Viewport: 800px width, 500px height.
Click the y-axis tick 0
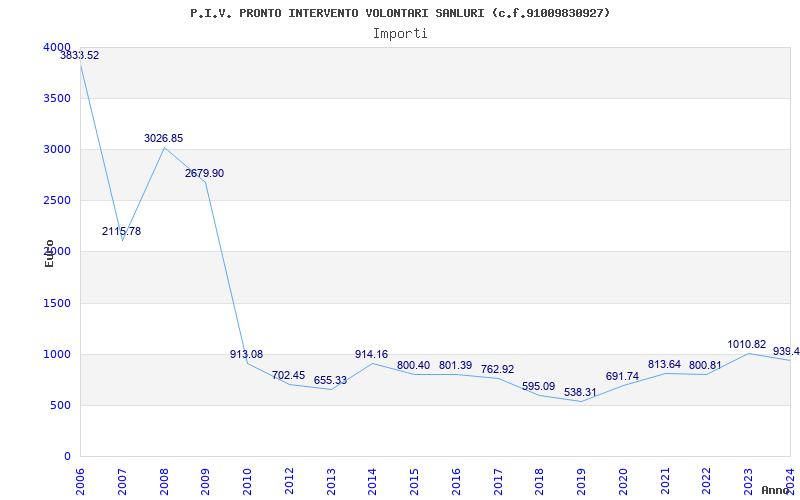coord(67,457)
